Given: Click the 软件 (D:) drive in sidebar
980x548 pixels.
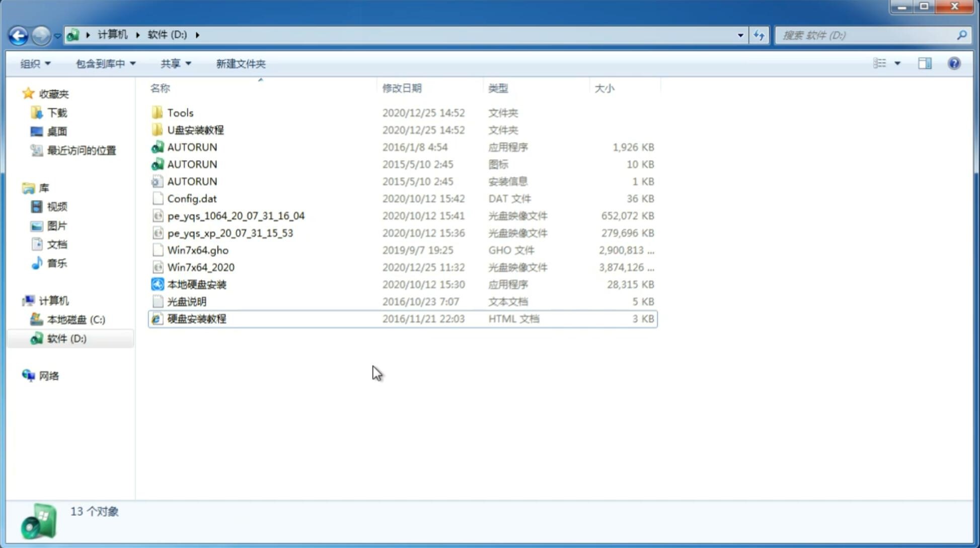Looking at the screenshot, I should tap(66, 338).
